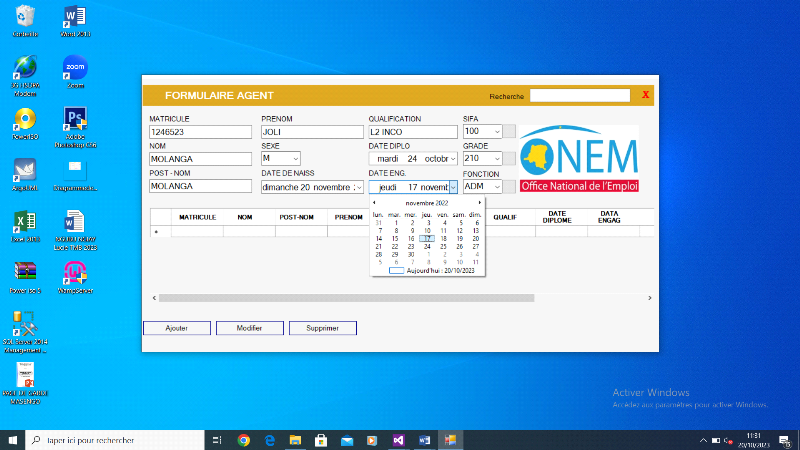Open the DATE DIPLO date picker dropdown
This screenshot has height=450, width=800.
coord(453,158)
